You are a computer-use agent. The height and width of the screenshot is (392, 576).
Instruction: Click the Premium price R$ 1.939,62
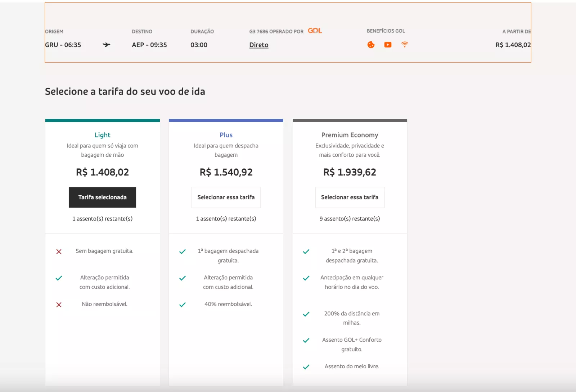pyautogui.click(x=350, y=172)
